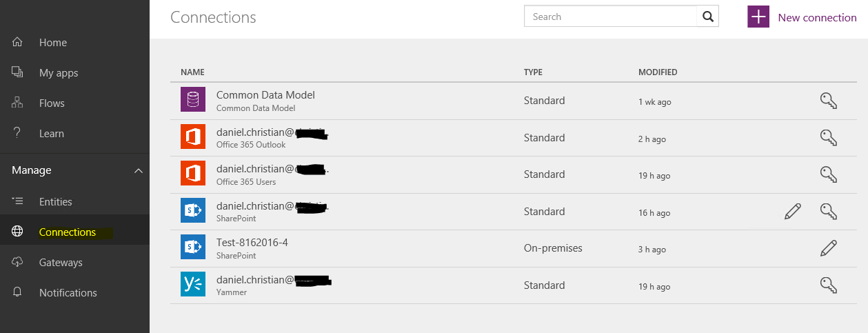This screenshot has height=333, width=868.
Task: Select Gateways under Manage
Action: click(x=61, y=263)
